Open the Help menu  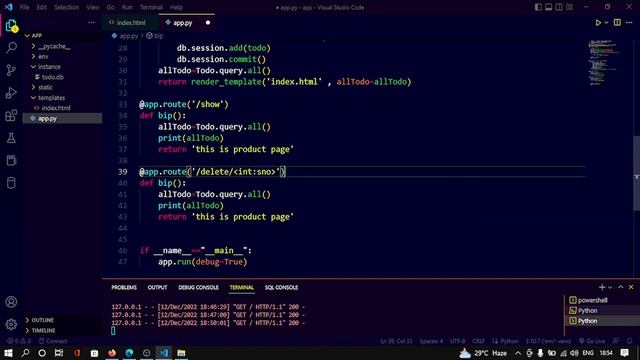pos(176,7)
